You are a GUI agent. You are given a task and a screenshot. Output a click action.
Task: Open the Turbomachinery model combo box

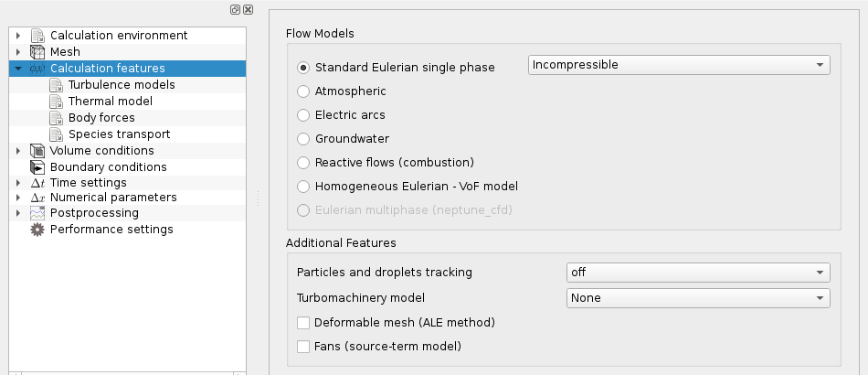coord(698,298)
